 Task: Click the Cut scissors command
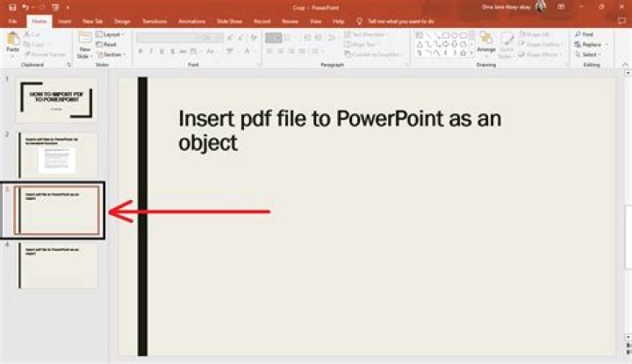(32, 34)
